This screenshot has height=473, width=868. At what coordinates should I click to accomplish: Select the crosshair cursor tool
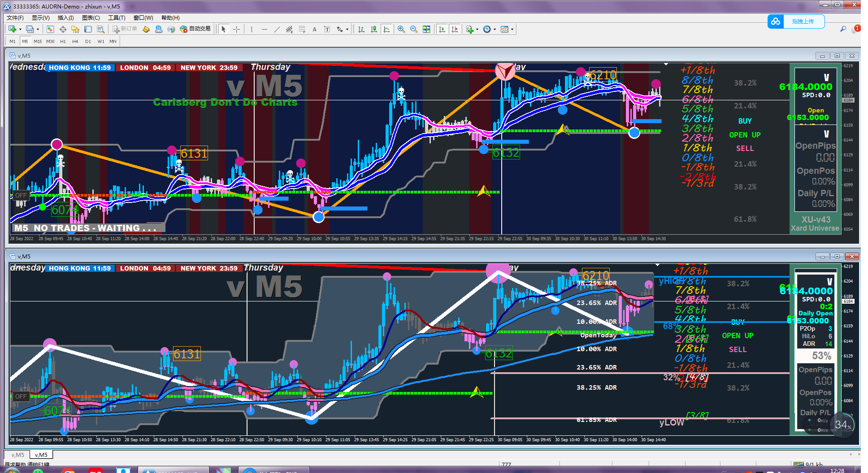(x=237, y=29)
